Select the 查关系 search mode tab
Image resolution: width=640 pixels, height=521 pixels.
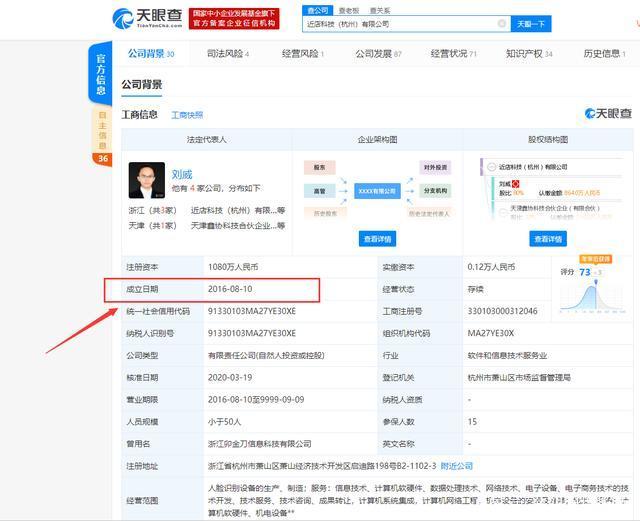tap(380, 9)
